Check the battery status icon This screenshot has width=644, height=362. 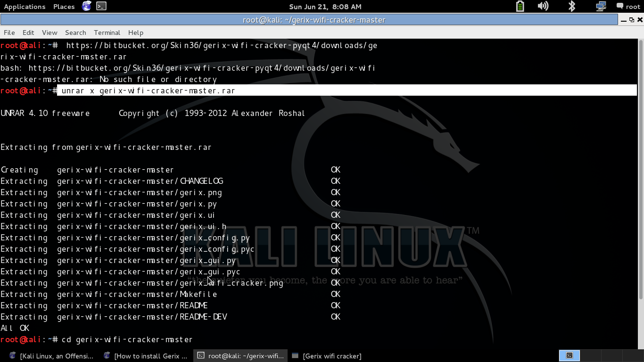click(520, 6)
